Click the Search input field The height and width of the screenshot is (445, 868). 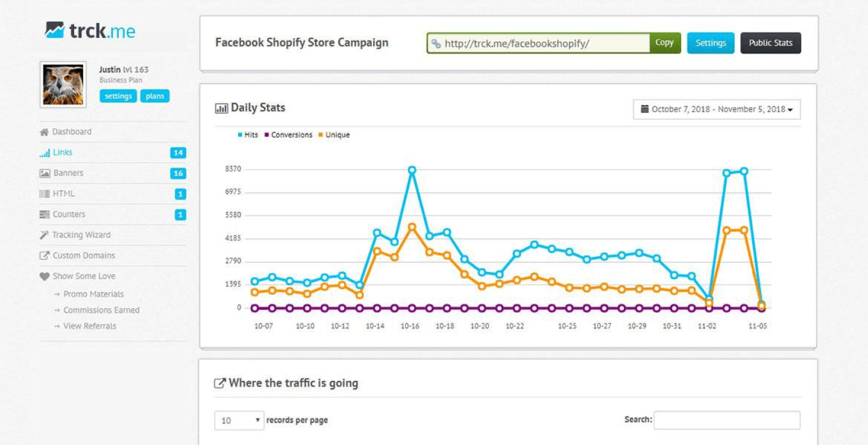point(727,420)
